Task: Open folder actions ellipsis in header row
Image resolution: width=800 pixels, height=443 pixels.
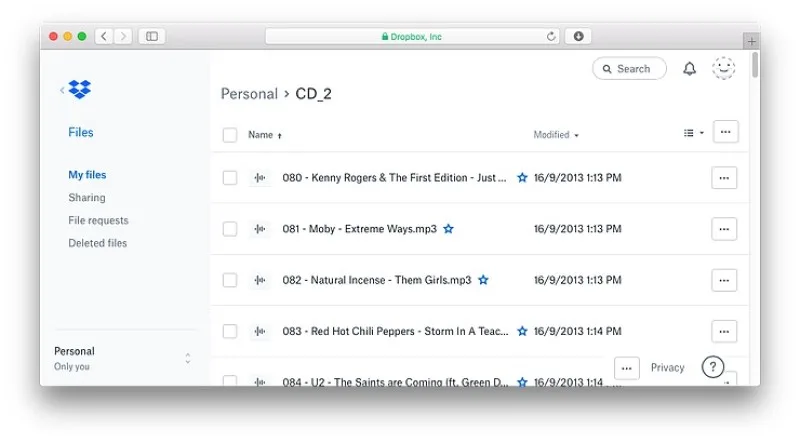Action: pyautogui.click(x=726, y=132)
